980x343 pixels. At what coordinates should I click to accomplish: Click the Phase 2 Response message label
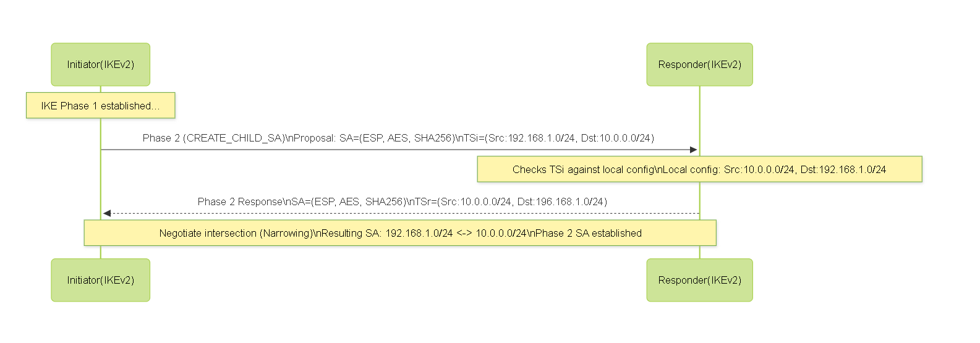click(x=402, y=201)
